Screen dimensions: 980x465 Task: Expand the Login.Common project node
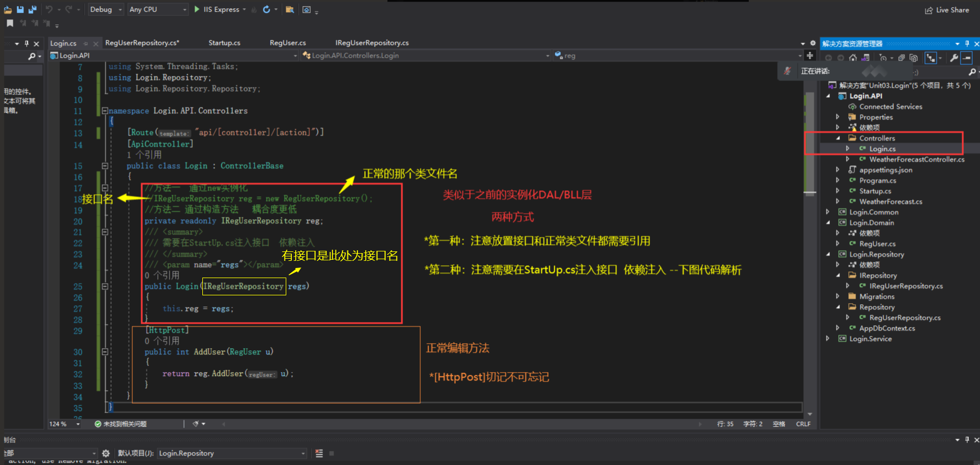point(828,212)
